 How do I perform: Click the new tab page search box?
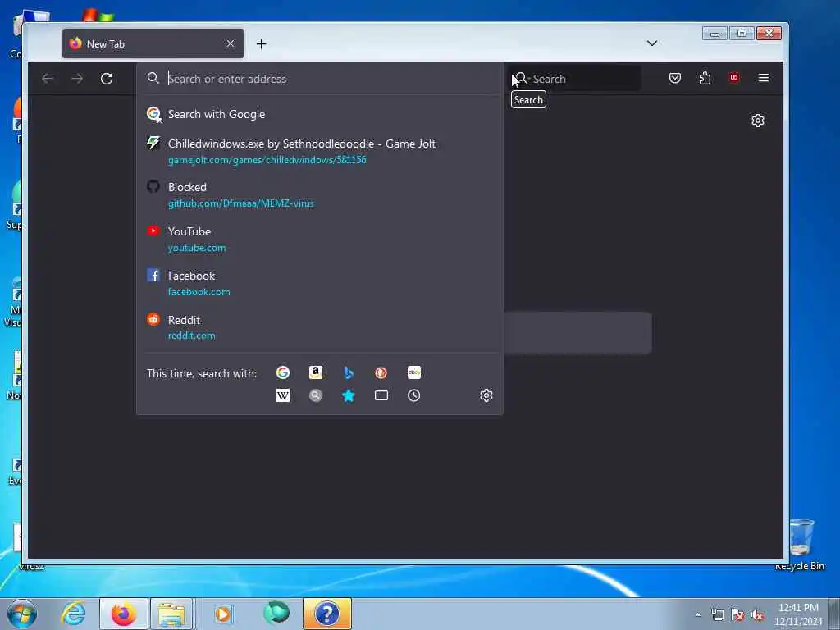coord(577,333)
